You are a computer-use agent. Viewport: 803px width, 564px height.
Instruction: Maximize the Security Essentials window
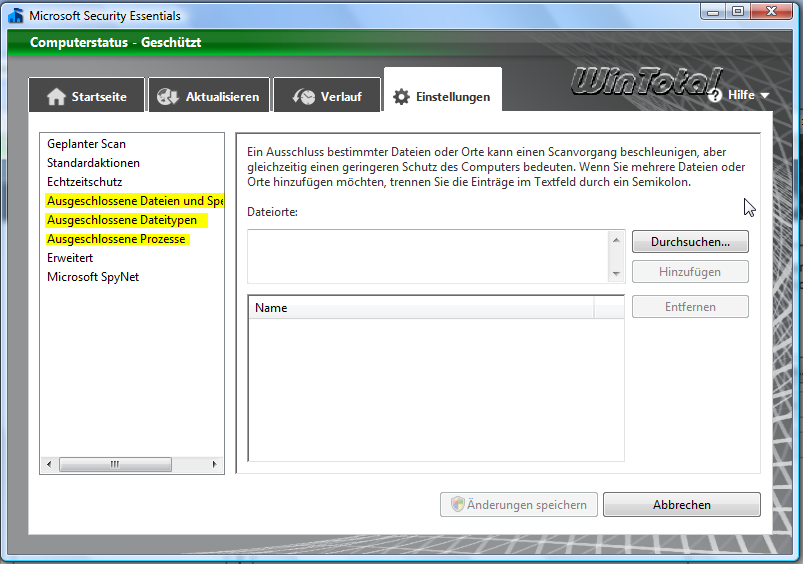[738, 12]
